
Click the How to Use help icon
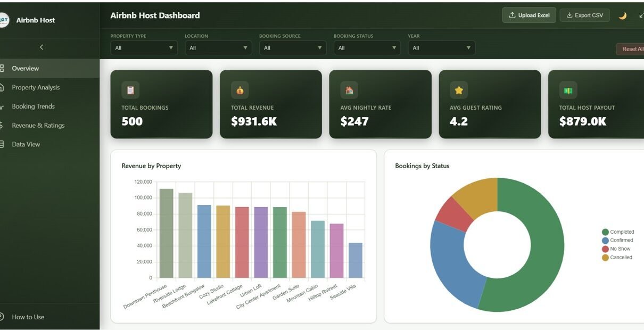[2, 317]
